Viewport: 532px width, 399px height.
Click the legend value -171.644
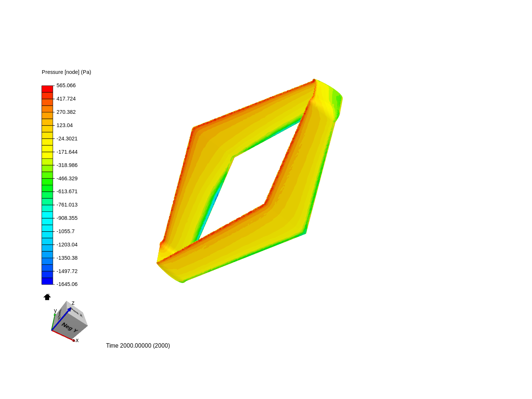click(x=67, y=152)
